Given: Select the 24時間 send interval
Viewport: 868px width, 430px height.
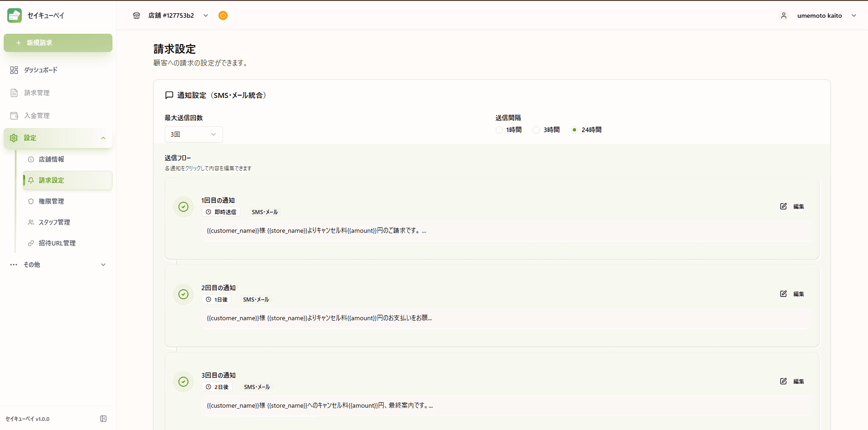Looking at the screenshot, I should pyautogui.click(x=574, y=130).
